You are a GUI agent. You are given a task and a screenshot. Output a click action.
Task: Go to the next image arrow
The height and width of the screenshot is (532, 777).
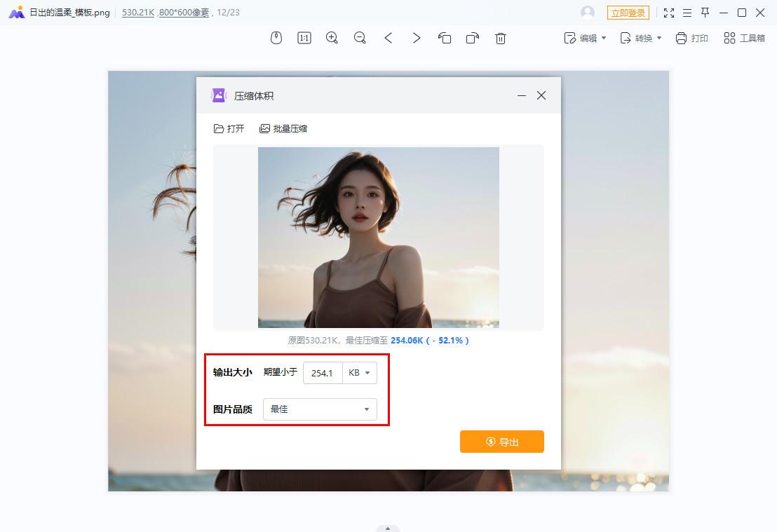(417, 38)
